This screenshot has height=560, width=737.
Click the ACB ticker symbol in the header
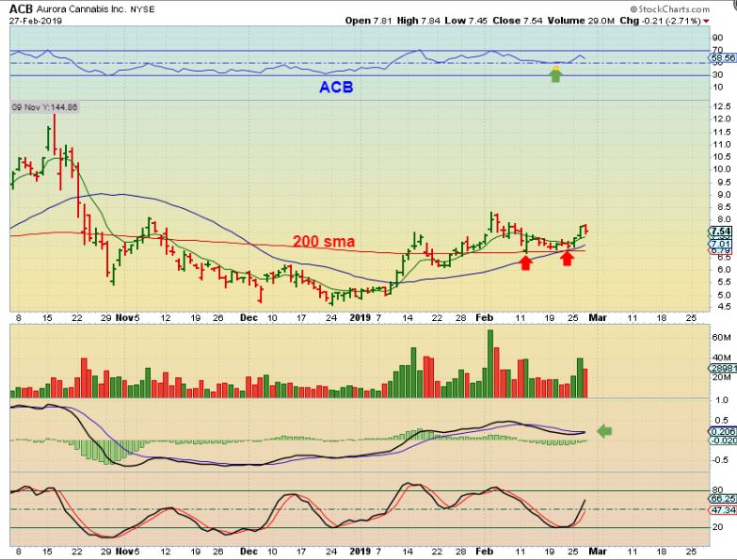21,8
